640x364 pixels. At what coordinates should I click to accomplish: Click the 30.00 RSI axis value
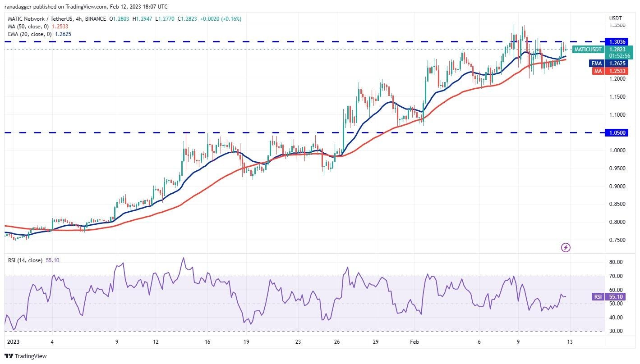click(x=617, y=331)
